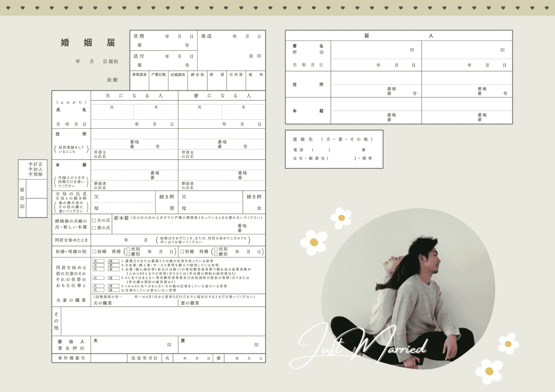555x392 pixels.
Task: Click the 証人 witness section header
Action: 399,36
